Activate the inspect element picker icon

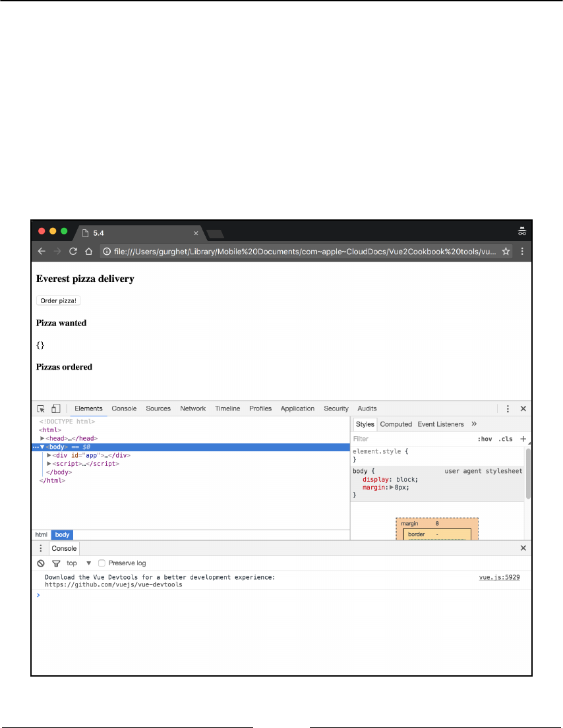[x=41, y=408]
